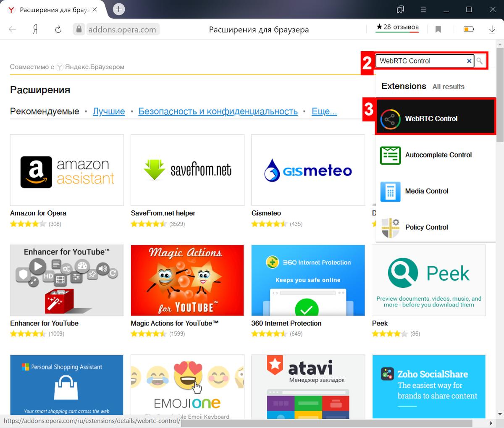Select the Autocomplete Control suggestion
Screen dimensions: 504x428
pyautogui.click(x=436, y=155)
